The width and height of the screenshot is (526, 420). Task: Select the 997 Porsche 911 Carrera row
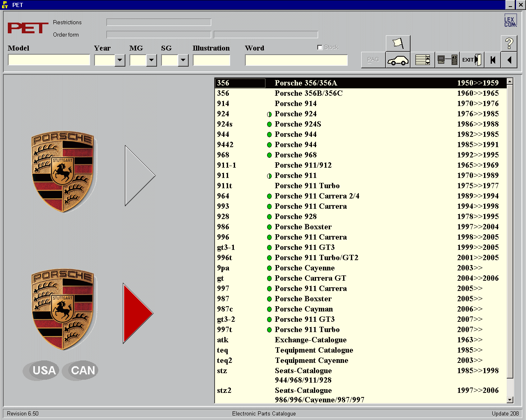tap(360, 288)
